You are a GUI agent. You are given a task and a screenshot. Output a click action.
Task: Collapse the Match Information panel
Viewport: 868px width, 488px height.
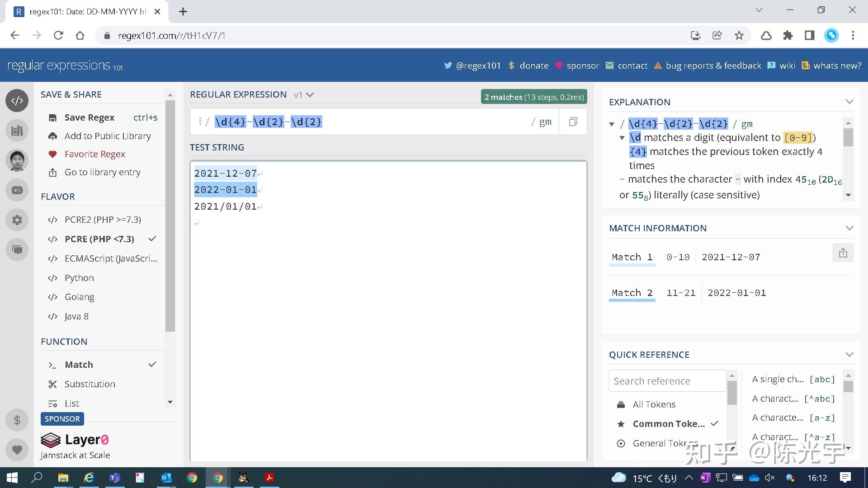[849, 228]
